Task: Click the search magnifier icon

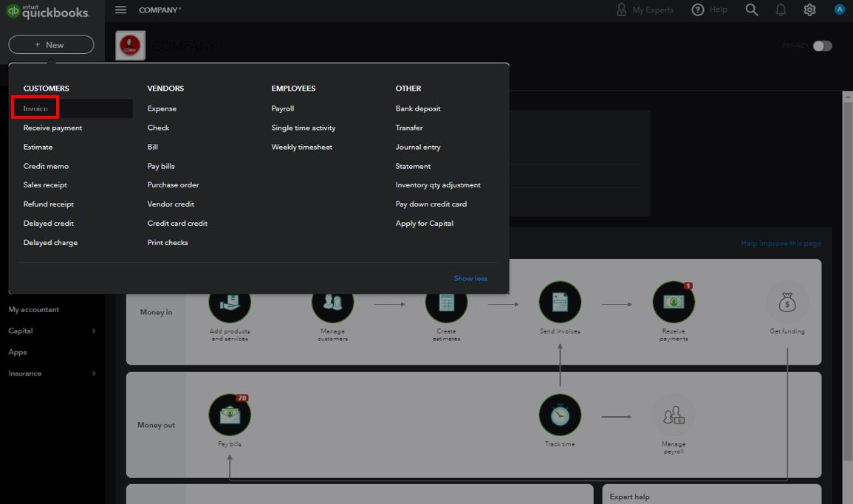Action: pyautogui.click(x=752, y=10)
